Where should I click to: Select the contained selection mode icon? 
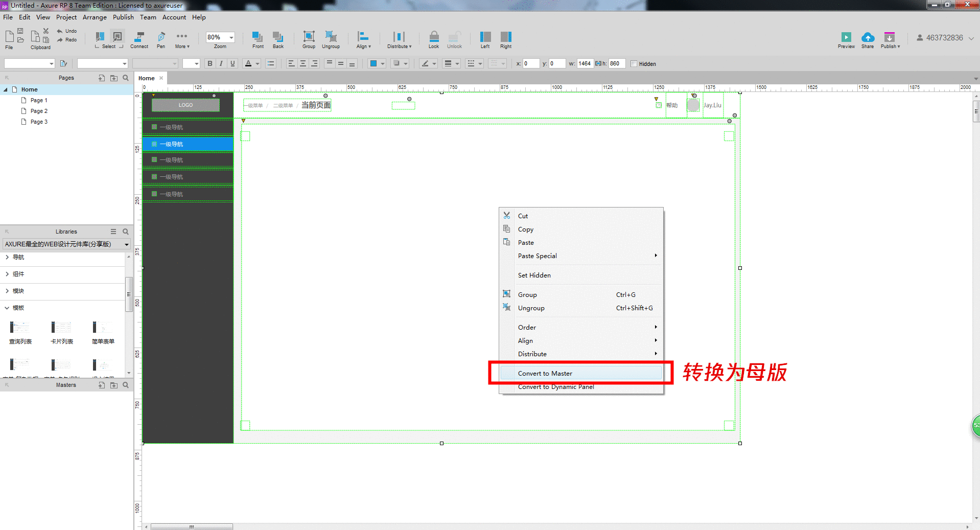[117, 37]
